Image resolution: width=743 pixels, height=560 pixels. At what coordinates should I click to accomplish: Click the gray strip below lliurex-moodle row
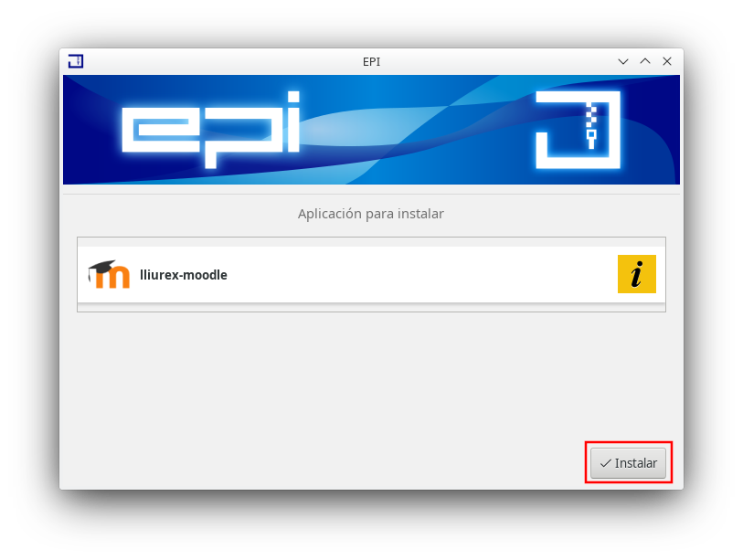(x=371, y=308)
